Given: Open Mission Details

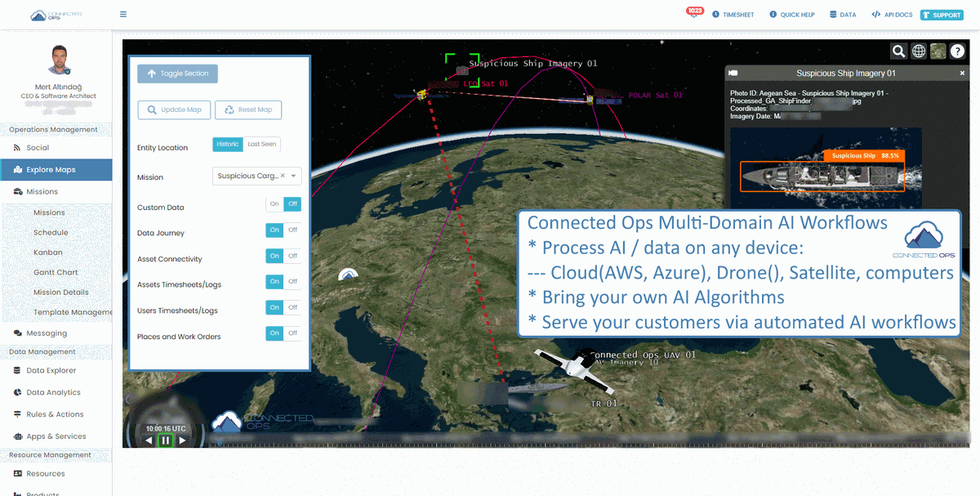Looking at the screenshot, I should tap(61, 292).
